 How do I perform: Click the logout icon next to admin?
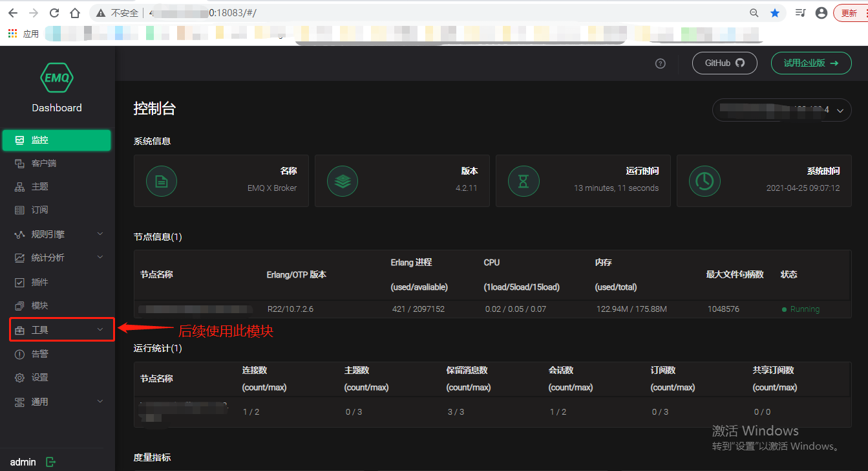tap(51, 462)
